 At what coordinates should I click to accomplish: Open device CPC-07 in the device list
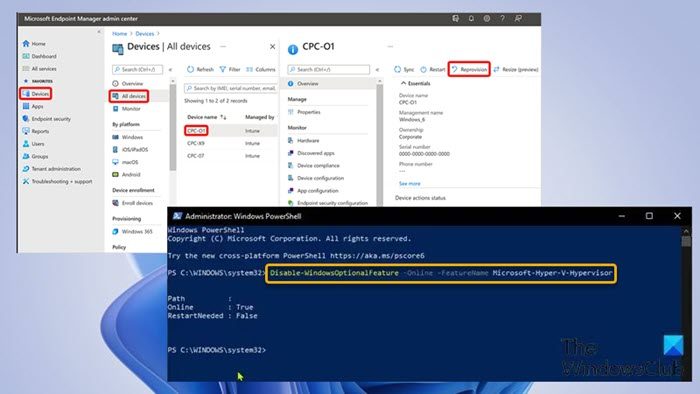coord(196,156)
